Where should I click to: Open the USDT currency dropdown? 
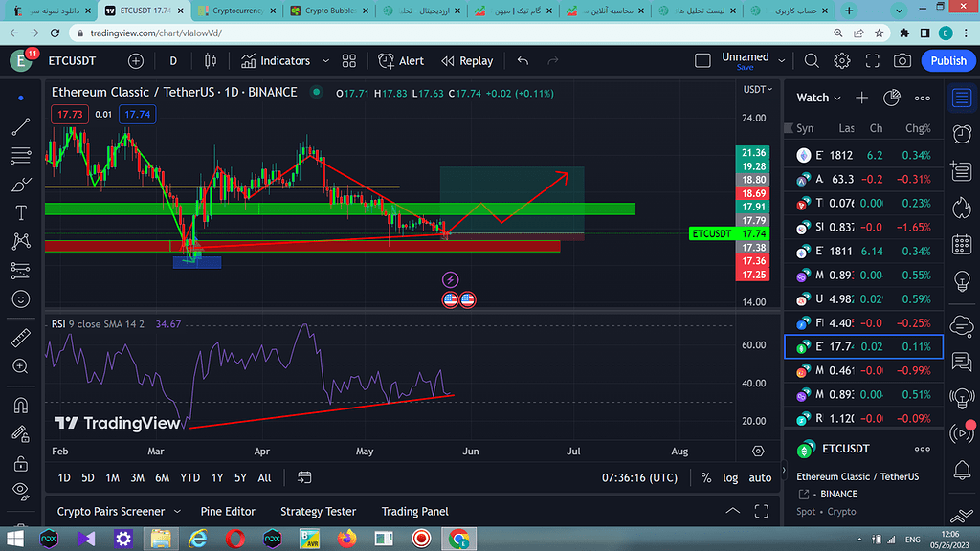click(758, 90)
